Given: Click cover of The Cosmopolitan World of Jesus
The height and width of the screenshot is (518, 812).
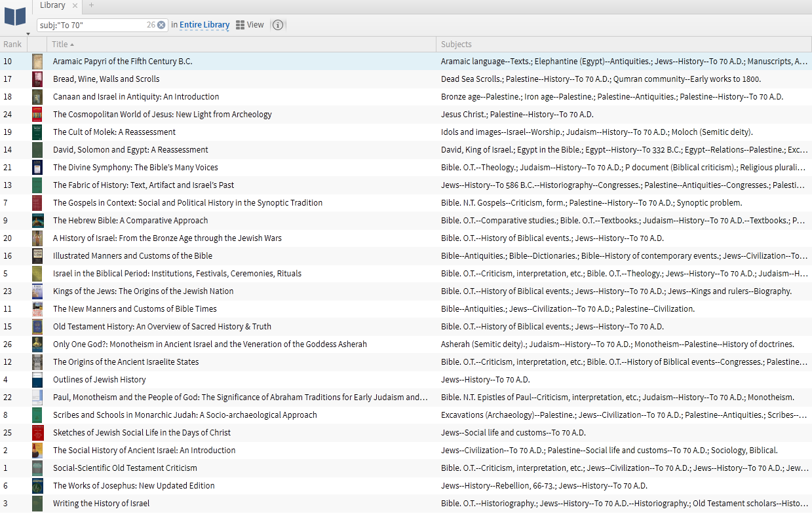Looking at the screenshot, I should (37, 115).
